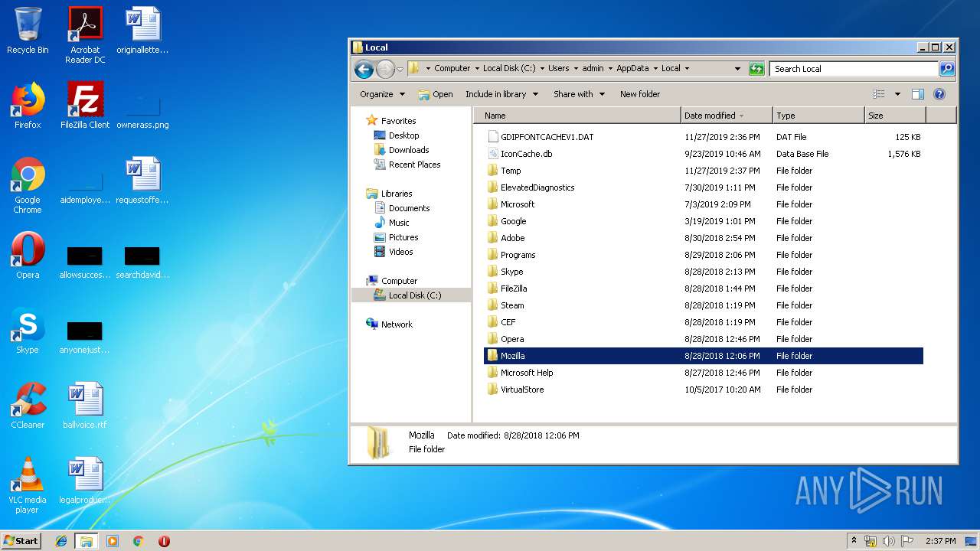This screenshot has height=551, width=980.
Task: Click the volume speaker tray icon
Action: click(889, 541)
